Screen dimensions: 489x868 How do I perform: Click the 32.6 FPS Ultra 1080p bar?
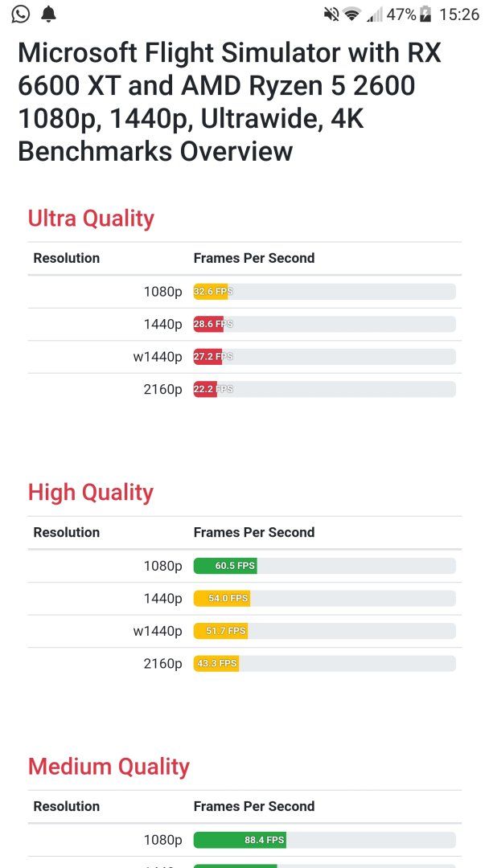pos(211,292)
